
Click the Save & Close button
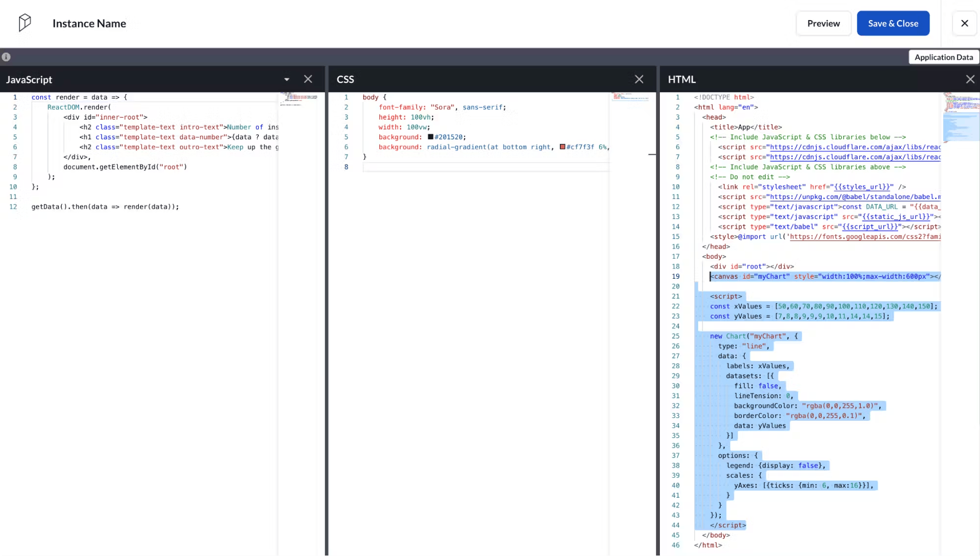[893, 23]
